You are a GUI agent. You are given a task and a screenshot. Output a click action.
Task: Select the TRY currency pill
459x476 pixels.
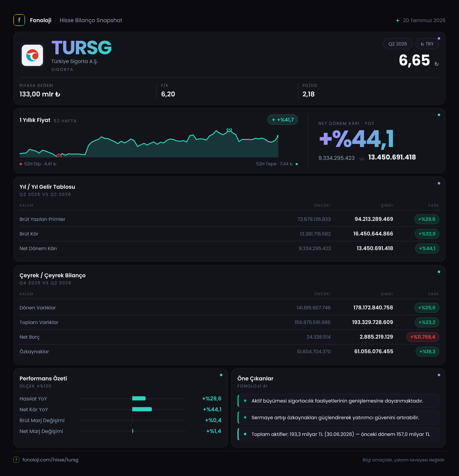pos(427,44)
